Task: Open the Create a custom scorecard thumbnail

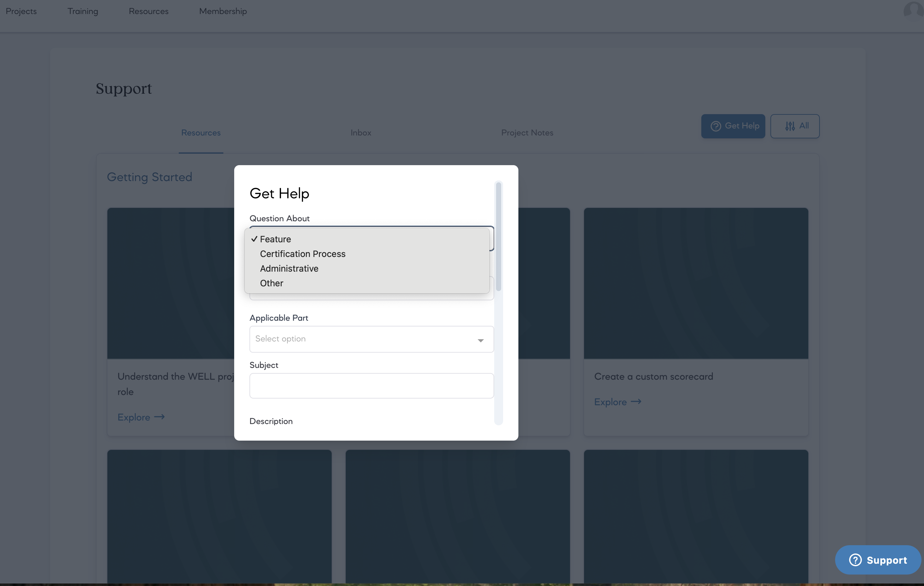Action: (696, 283)
